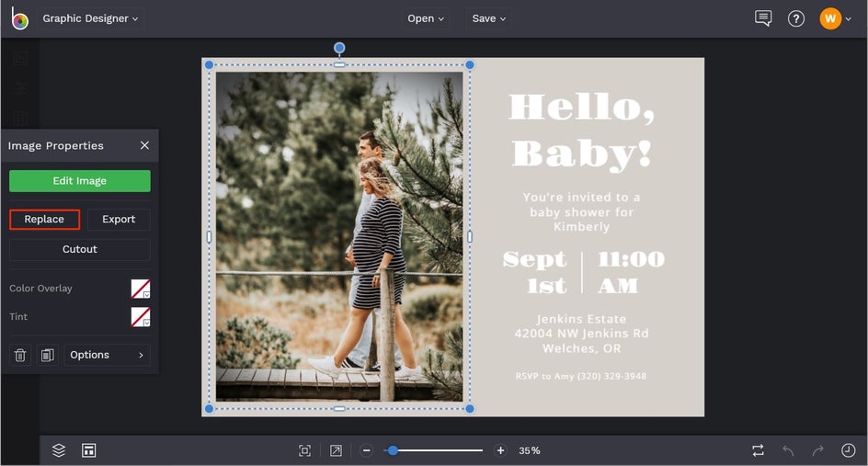Open the Color Overlay swatch
868x466 pixels.
point(140,289)
